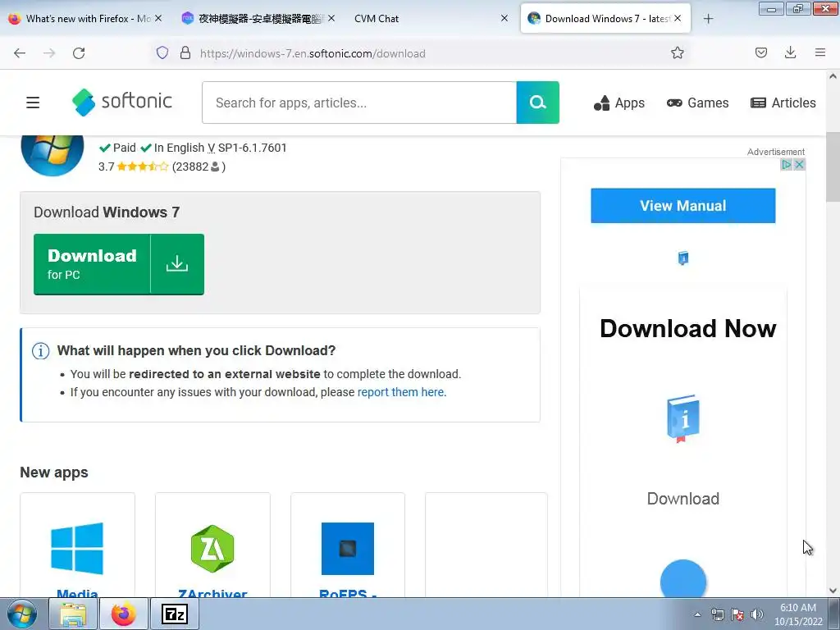840x630 pixels.
Task: Click the scrollbar up arrow
Action: pos(833,76)
